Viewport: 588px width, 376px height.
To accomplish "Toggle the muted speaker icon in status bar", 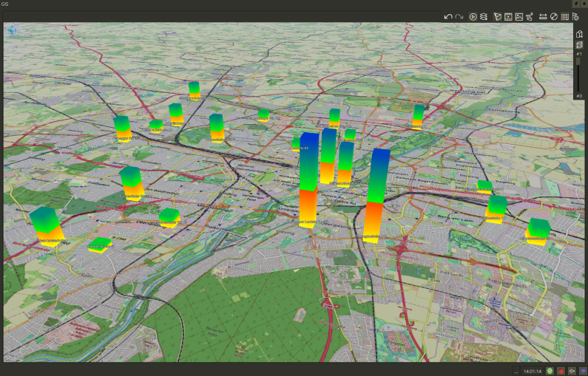I will pos(572,371).
